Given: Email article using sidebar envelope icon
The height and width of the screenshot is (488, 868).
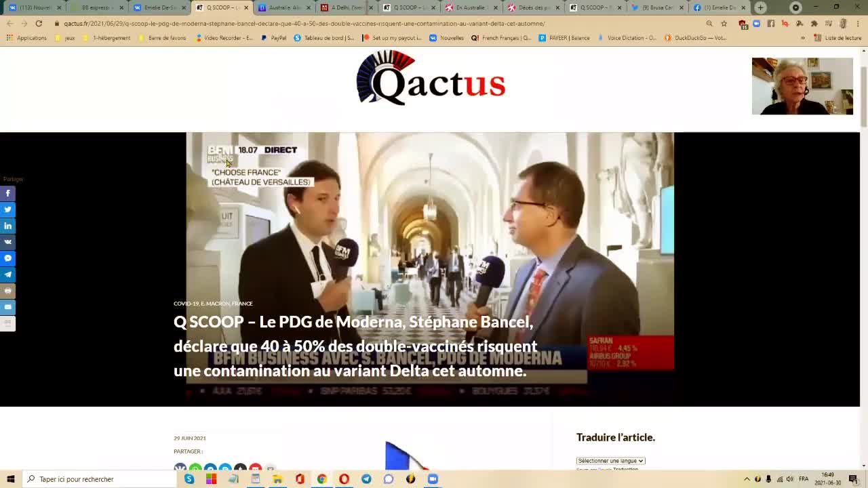Looking at the screenshot, I should tap(7, 307).
